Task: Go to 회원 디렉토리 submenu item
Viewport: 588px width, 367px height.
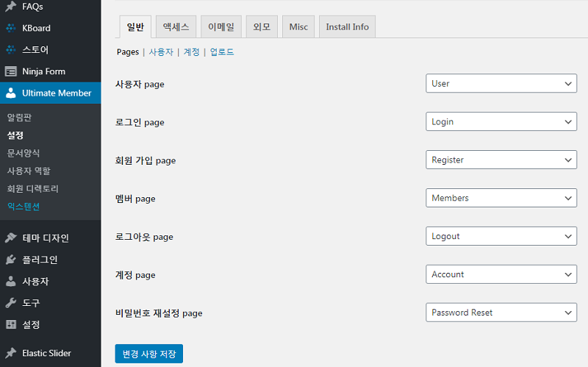Action: (x=32, y=189)
